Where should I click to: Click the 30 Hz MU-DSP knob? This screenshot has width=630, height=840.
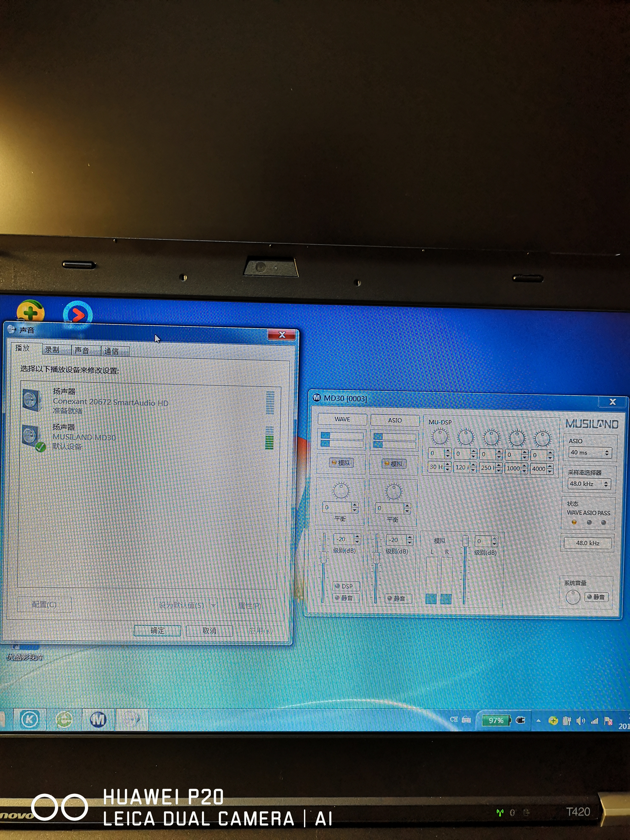tap(440, 437)
